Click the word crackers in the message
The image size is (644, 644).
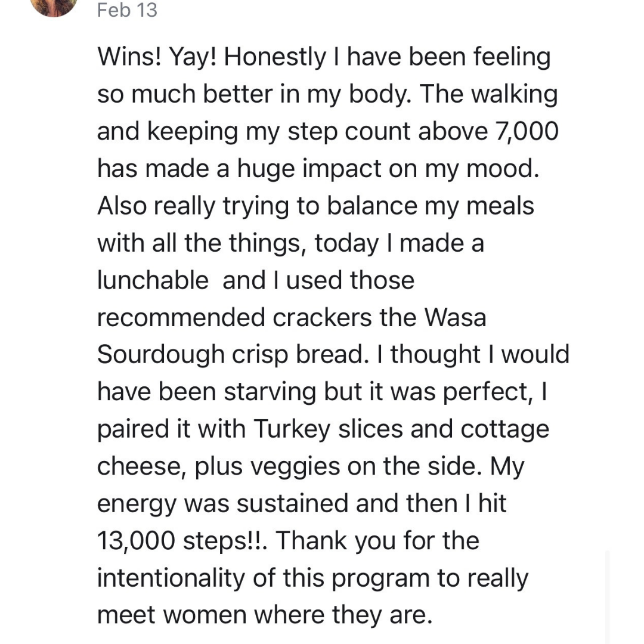click(322, 317)
